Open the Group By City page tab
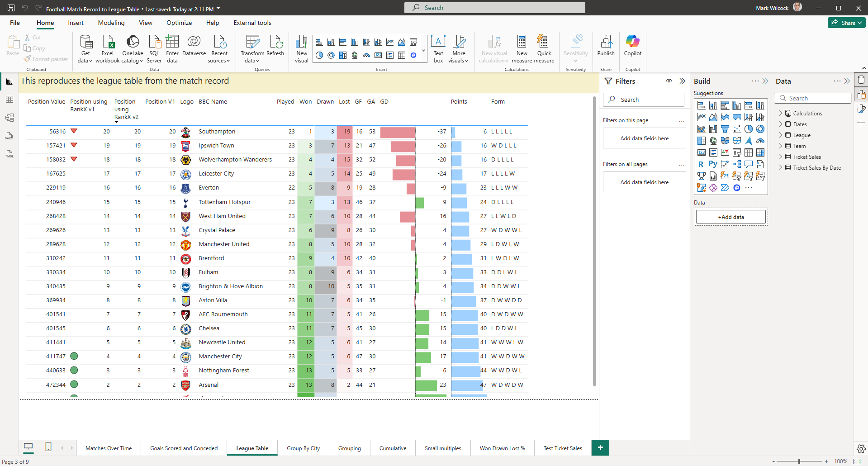Image resolution: width=868 pixels, height=466 pixels. (x=303, y=448)
